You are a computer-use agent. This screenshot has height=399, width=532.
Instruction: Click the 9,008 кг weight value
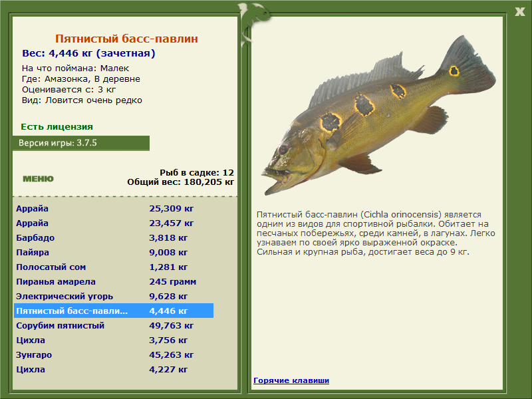(168, 253)
